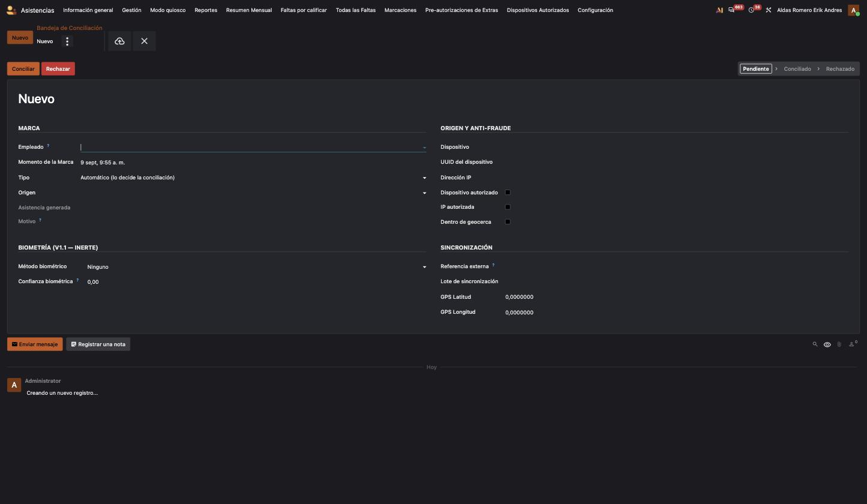
Task: Click the help tooltip icon next to Empleado
Action: 48,146
